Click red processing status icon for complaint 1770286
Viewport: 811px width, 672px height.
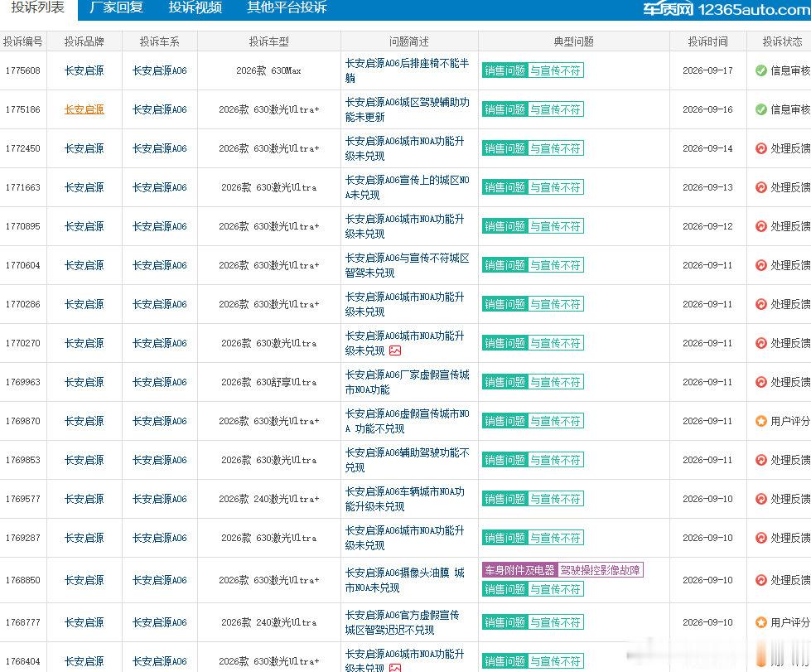[x=760, y=304]
